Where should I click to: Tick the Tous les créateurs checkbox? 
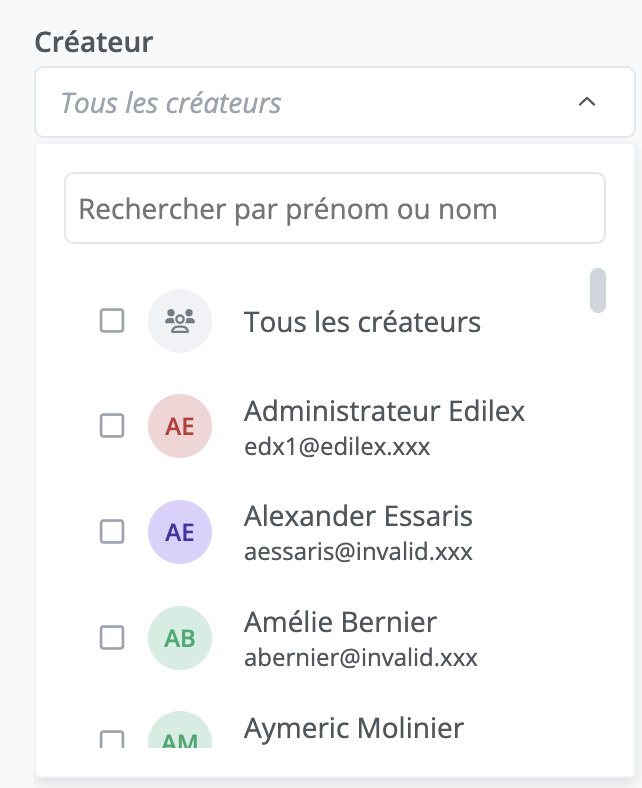[x=112, y=321]
